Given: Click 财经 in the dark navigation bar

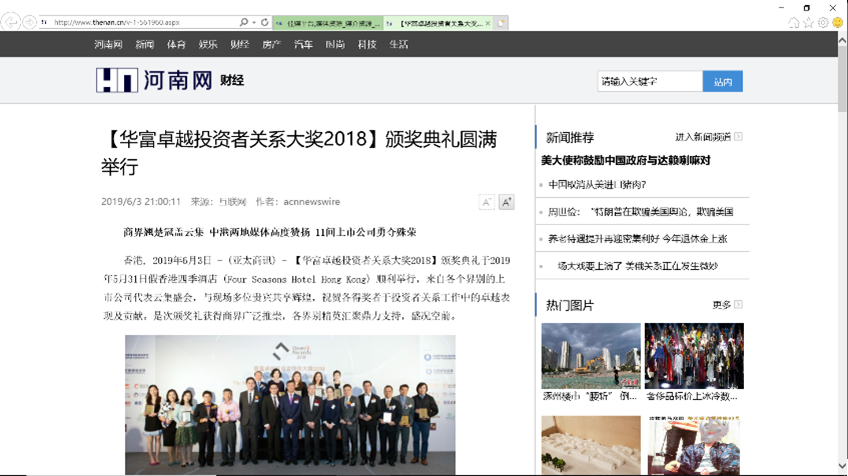Looking at the screenshot, I should click(240, 44).
